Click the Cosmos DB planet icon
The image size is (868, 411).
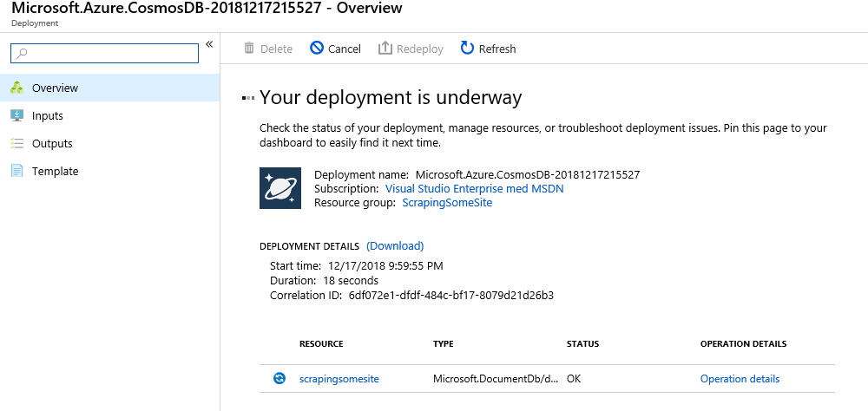tap(280, 188)
